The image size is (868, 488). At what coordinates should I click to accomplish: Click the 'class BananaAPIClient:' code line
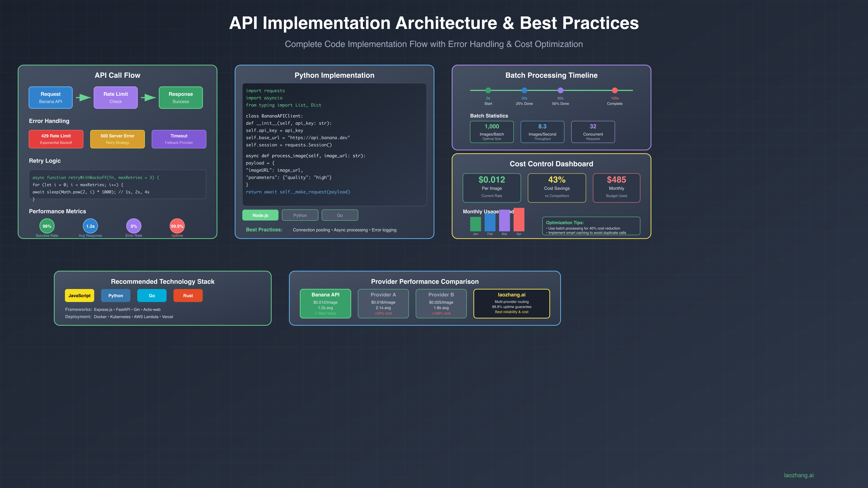tap(274, 116)
